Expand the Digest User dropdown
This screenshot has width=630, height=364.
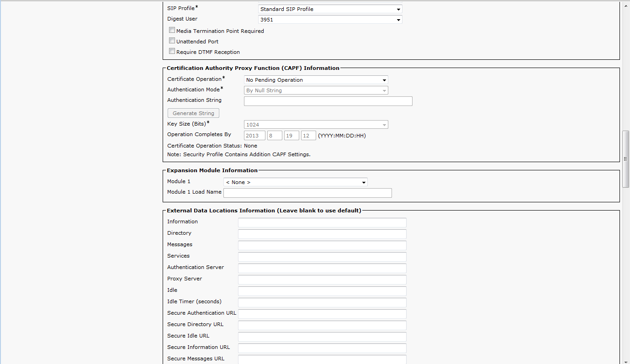point(330,20)
